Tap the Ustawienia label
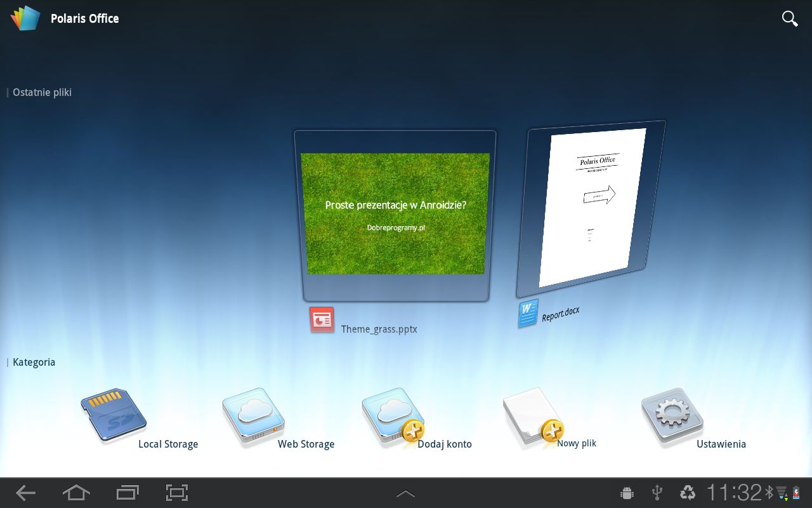The width and height of the screenshot is (812, 508). click(x=721, y=444)
